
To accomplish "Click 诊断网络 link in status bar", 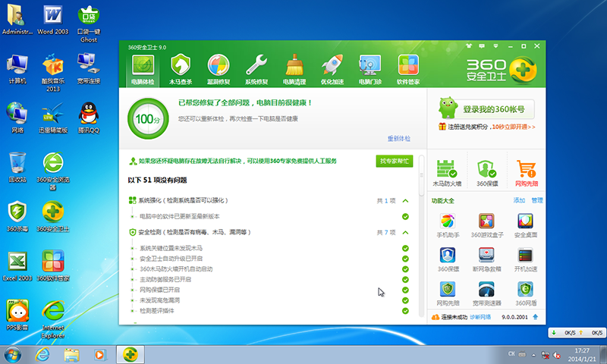I will 480,317.
